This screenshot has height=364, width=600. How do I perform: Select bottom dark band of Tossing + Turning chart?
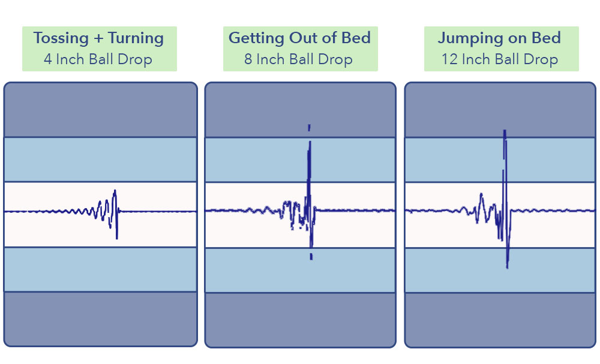click(x=100, y=318)
